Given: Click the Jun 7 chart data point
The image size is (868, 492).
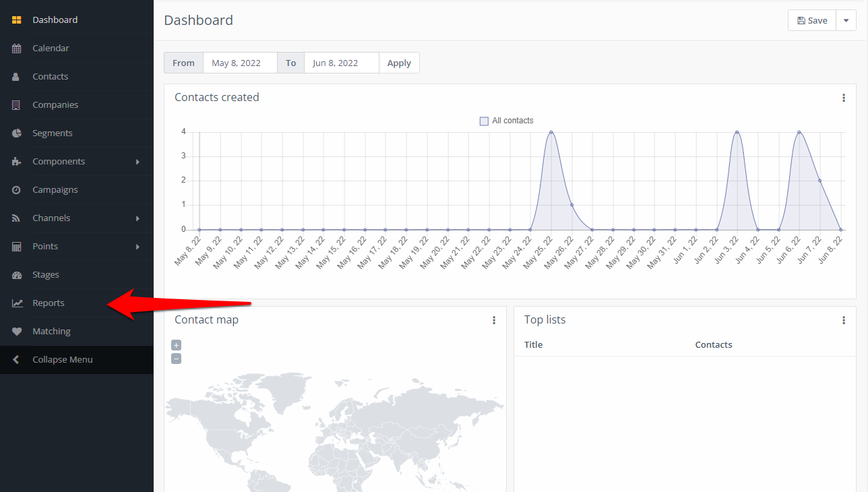Looking at the screenshot, I should click(820, 181).
